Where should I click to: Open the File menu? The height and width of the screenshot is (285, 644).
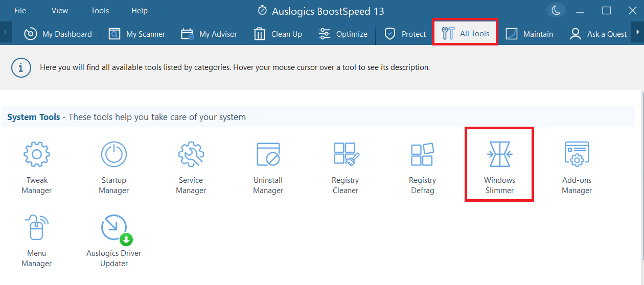(20, 11)
